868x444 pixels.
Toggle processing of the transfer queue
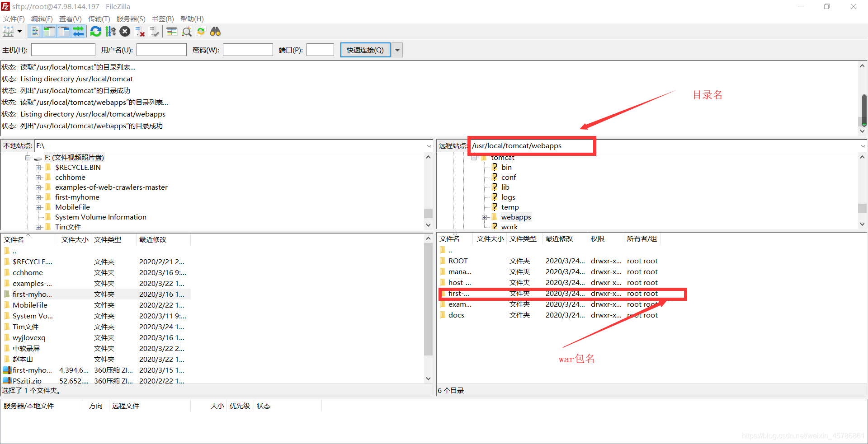[110, 32]
